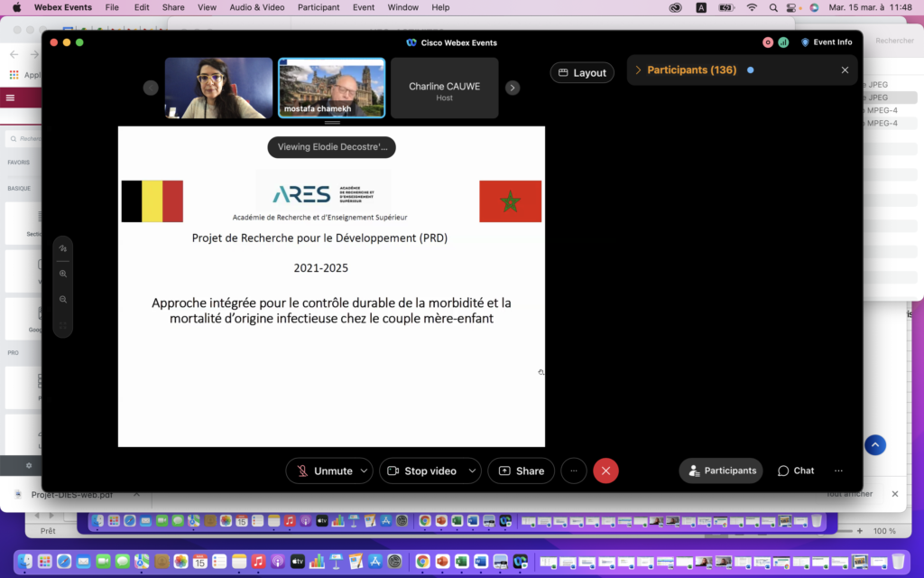Viewport: 924px width, 578px height.
Task: Click the drag handle below the video strip
Action: (x=332, y=123)
